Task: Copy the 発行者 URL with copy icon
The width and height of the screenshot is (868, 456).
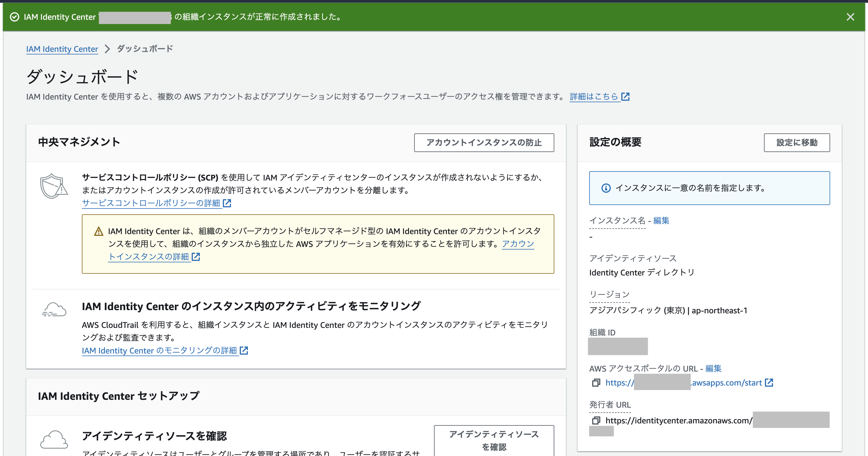Action: 596,421
